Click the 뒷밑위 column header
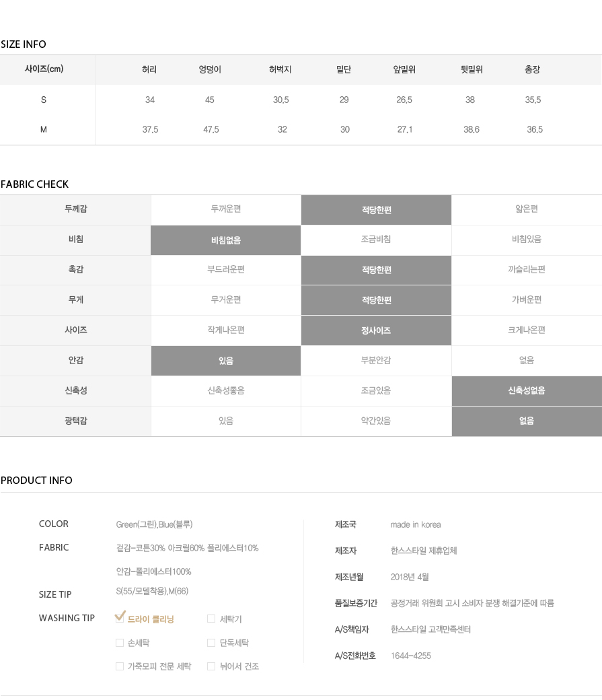The image size is (602, 700). pos(472,69)
